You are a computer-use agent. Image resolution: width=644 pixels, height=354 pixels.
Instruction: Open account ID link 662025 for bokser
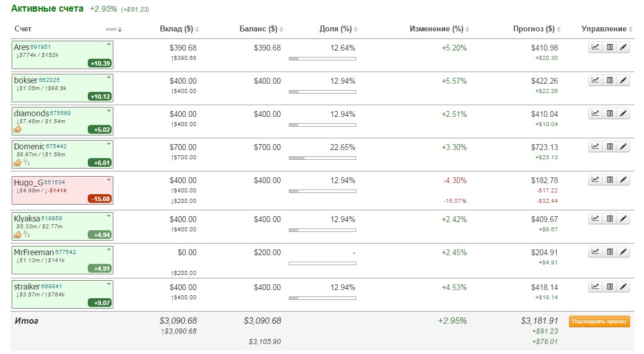pyautogui.click(x=49, y=80)
